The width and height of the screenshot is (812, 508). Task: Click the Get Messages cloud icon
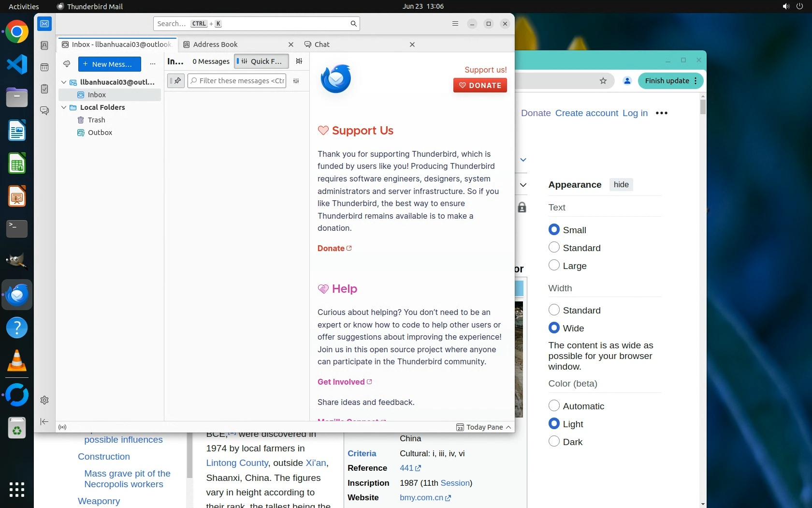point(67,64)
